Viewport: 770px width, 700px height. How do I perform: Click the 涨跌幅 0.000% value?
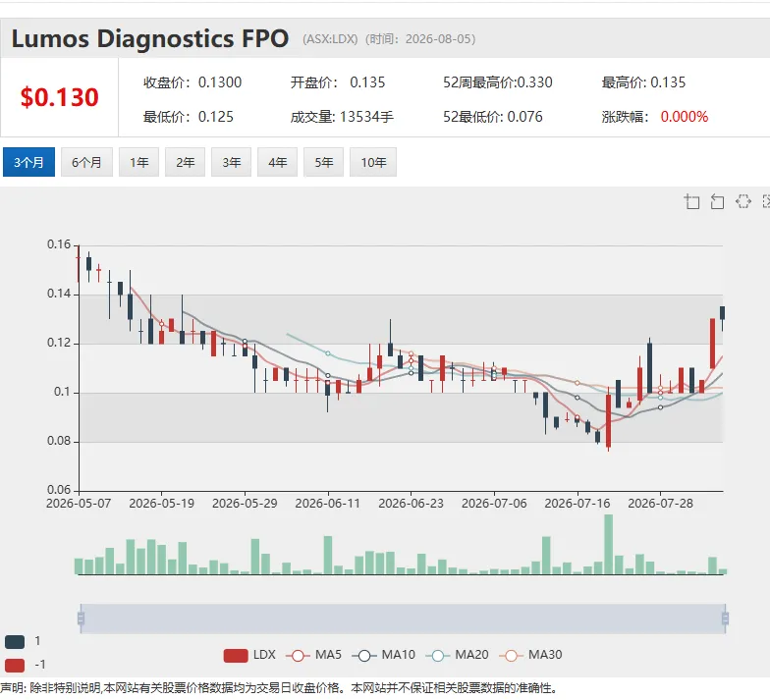coord(655,117)
